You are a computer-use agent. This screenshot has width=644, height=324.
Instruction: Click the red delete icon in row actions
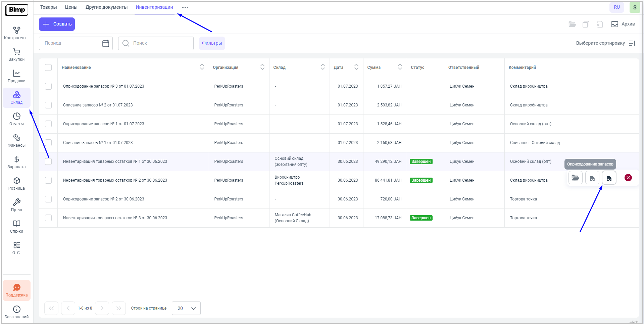coord(628,178)
